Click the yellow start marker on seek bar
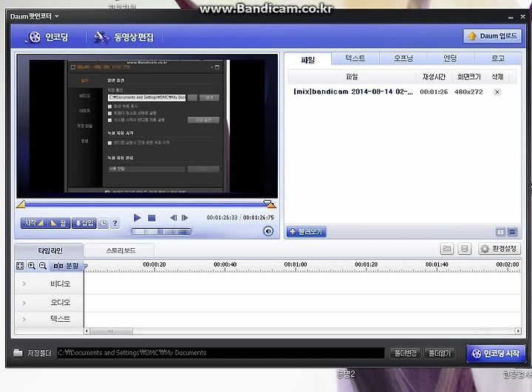This screenshot has width=532, height=392. 21,204
